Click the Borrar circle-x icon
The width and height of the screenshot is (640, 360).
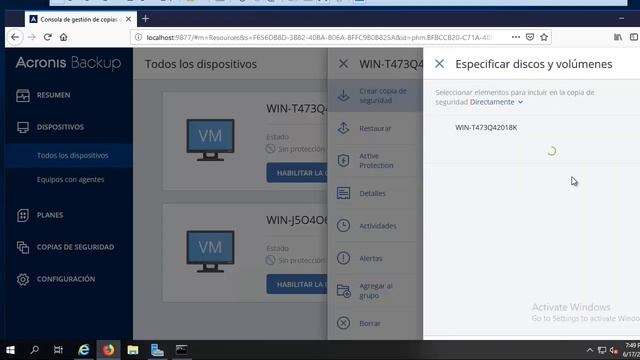pos(343,323)
